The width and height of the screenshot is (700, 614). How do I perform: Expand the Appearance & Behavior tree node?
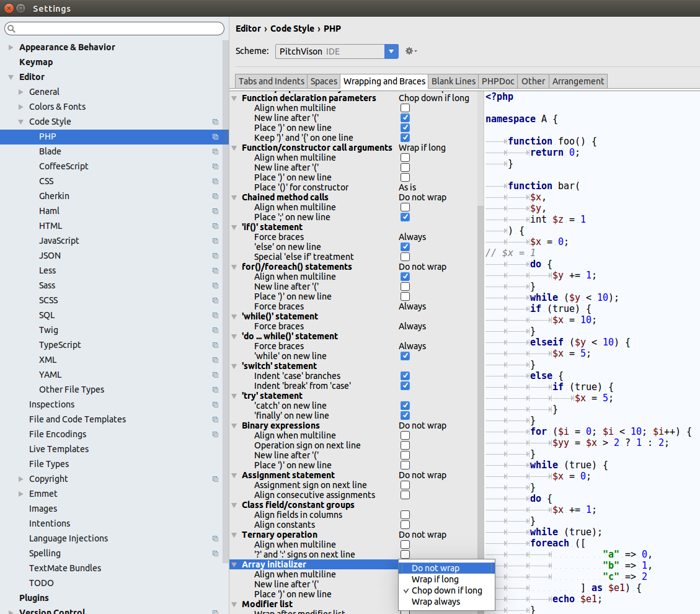pyautogui.click(x=11, y=47)
